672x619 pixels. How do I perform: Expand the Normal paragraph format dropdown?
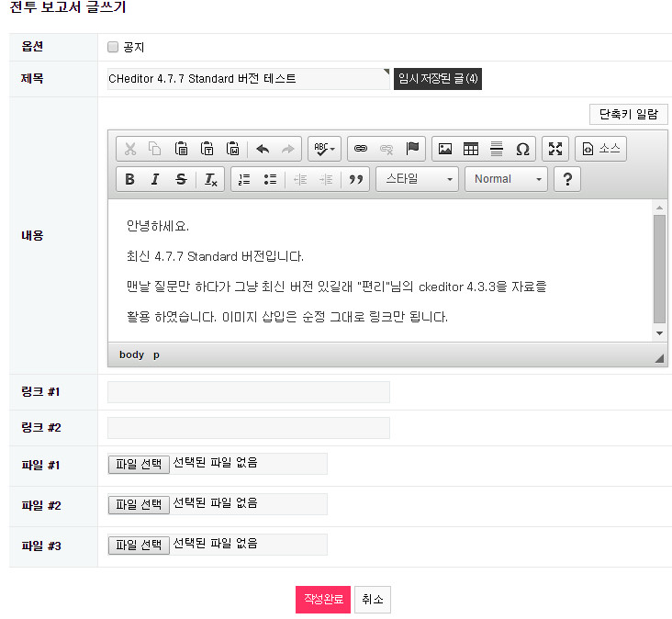point(506,179)
